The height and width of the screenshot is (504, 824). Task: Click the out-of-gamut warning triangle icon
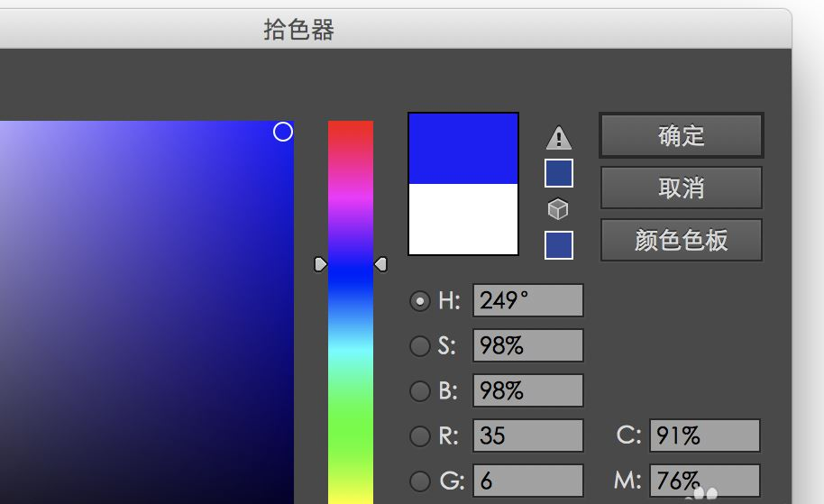click(559, 138)
